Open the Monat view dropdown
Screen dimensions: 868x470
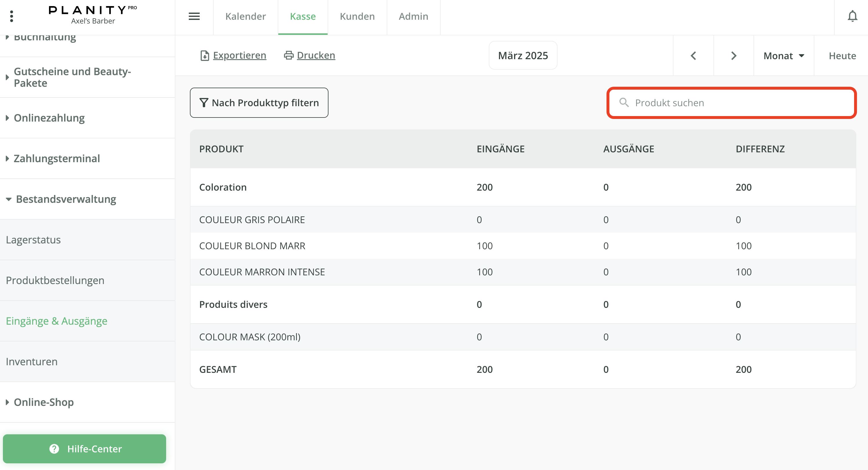point(784,56)
